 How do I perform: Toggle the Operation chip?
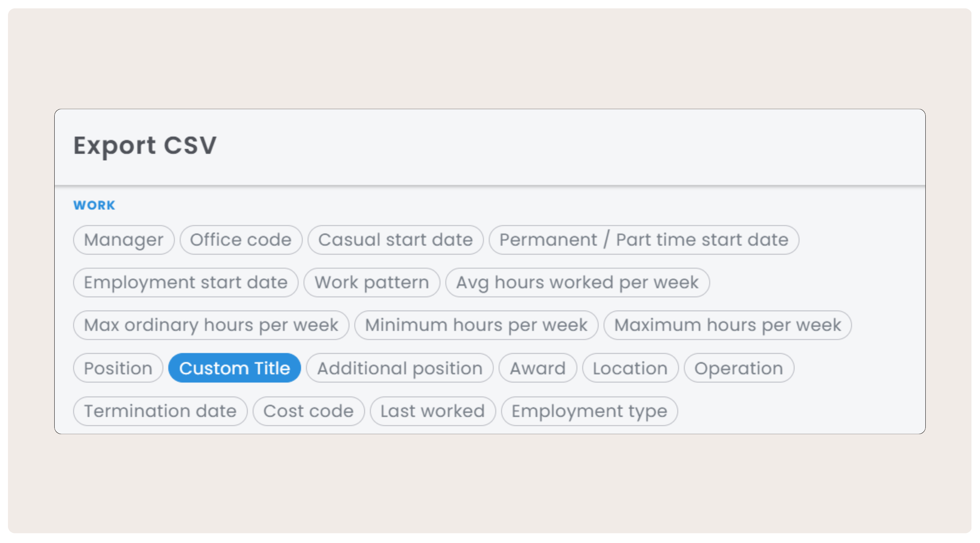739,368
